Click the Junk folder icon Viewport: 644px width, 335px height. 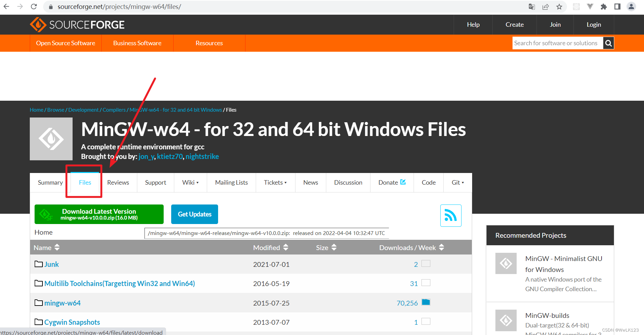(39, 264)
